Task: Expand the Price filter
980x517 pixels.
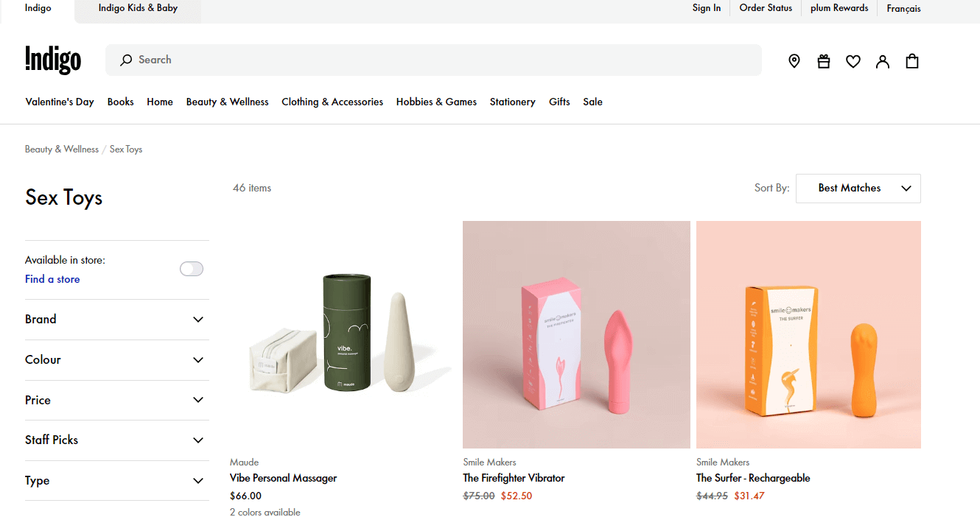Action: click(117, 401)
